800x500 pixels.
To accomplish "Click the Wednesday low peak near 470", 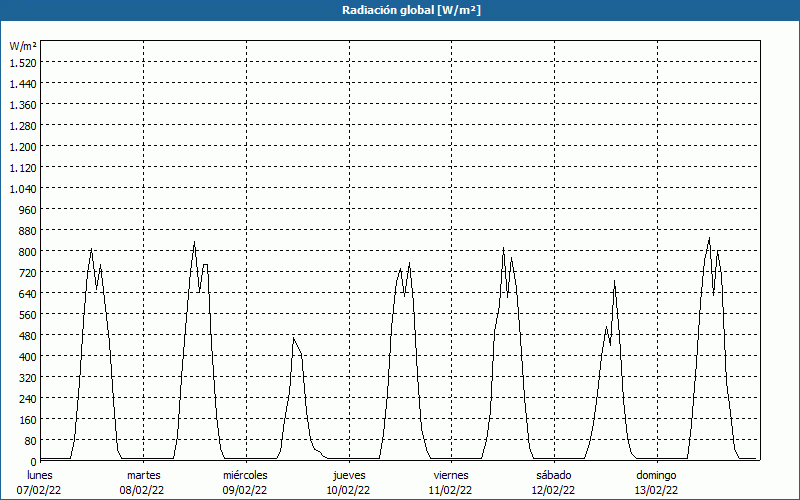I will click(293, 338).
